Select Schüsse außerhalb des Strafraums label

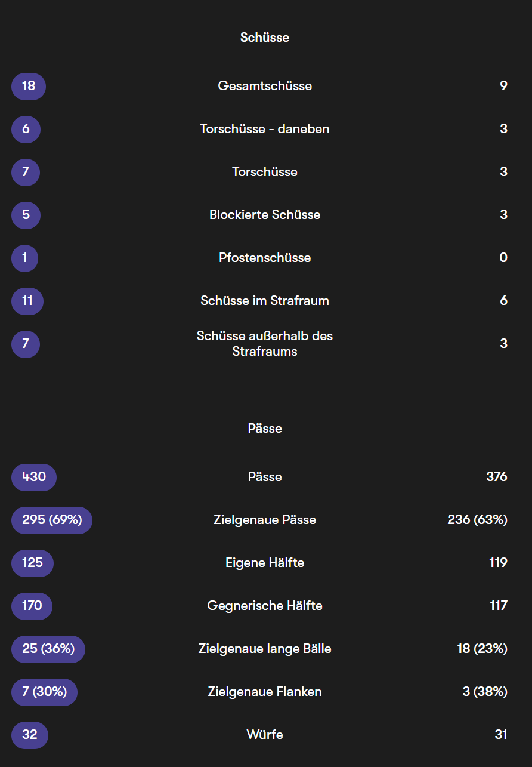pos(265,344)
